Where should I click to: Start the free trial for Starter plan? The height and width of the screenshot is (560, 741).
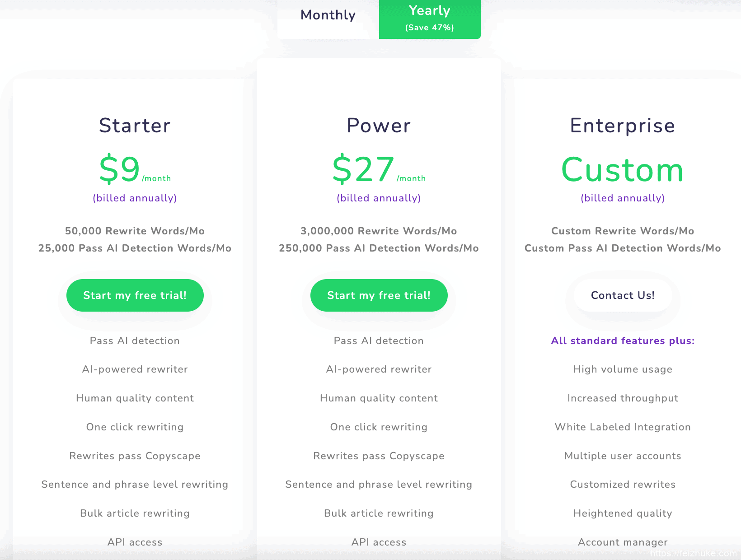click(135, 295)
